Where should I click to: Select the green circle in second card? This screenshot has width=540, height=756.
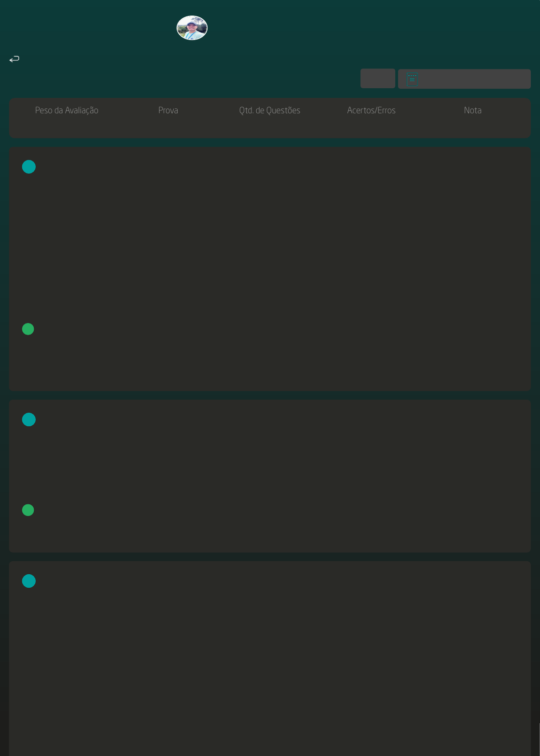click(28, 510)
